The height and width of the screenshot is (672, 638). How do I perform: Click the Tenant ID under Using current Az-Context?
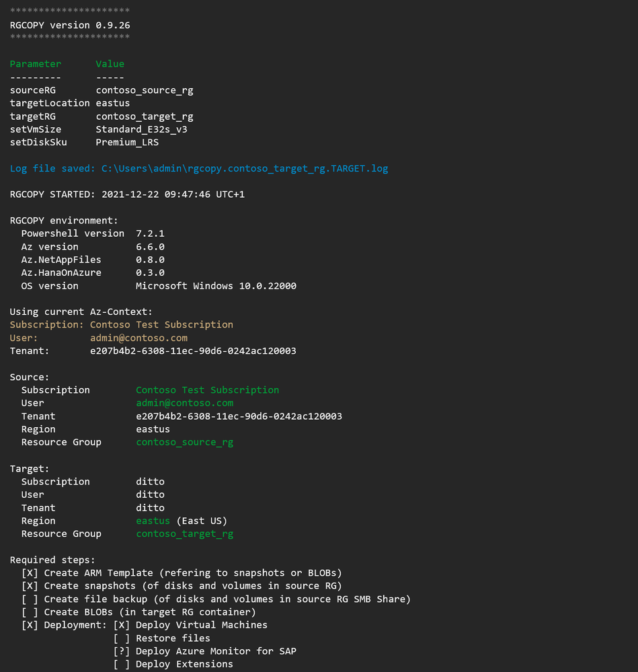[x=193, y=351]
